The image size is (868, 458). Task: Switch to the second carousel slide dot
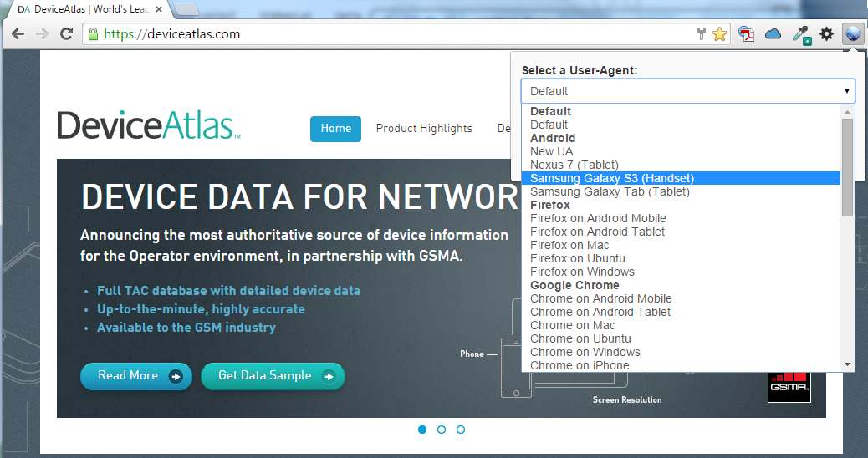pyautogui.click(x=442, y=430)
